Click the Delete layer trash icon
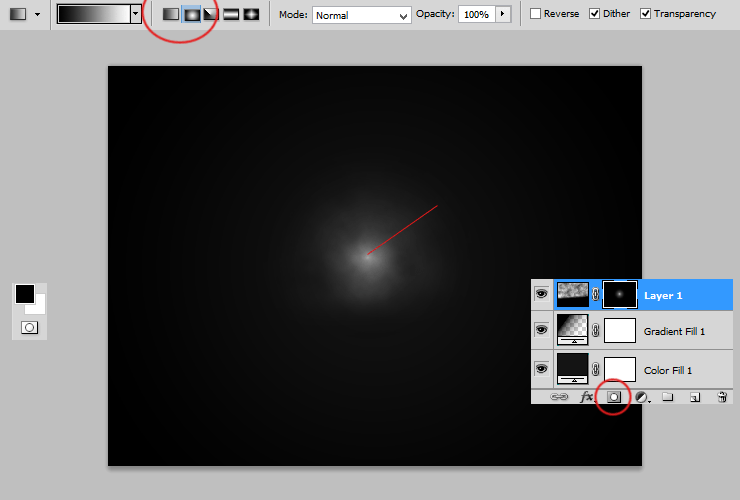This screenshot has height=500, width=740. (x=722, y=397)
